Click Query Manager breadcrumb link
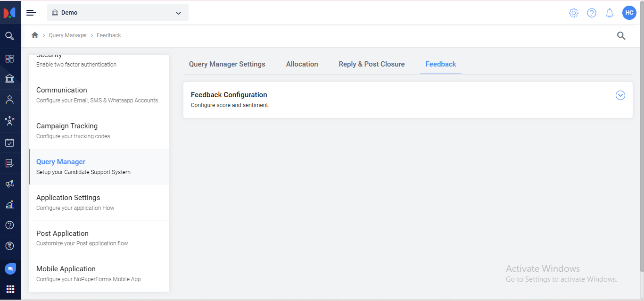644x301 pixels. 68,35
